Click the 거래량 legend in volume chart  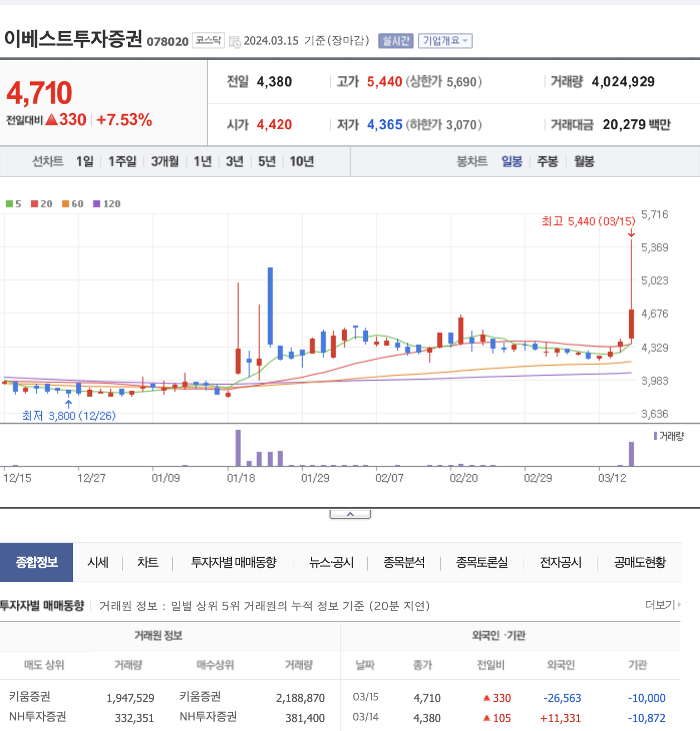pos(669,436)
